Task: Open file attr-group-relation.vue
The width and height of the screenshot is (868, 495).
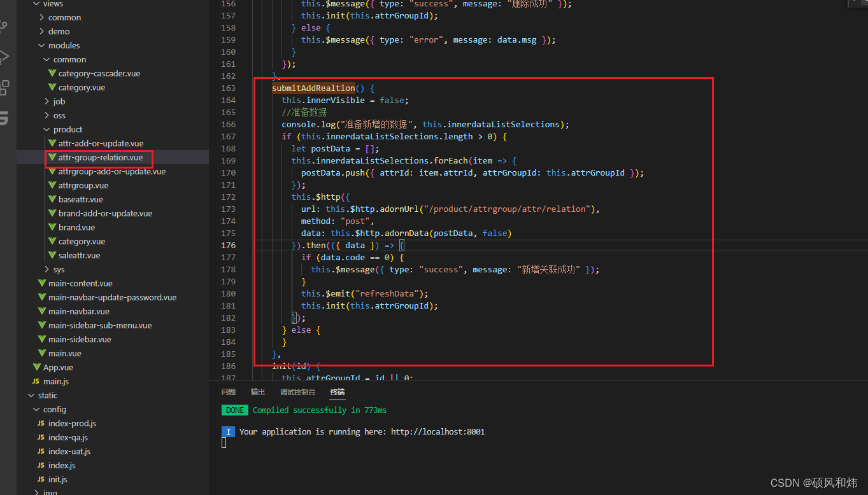Action: (x=101, y=158)
